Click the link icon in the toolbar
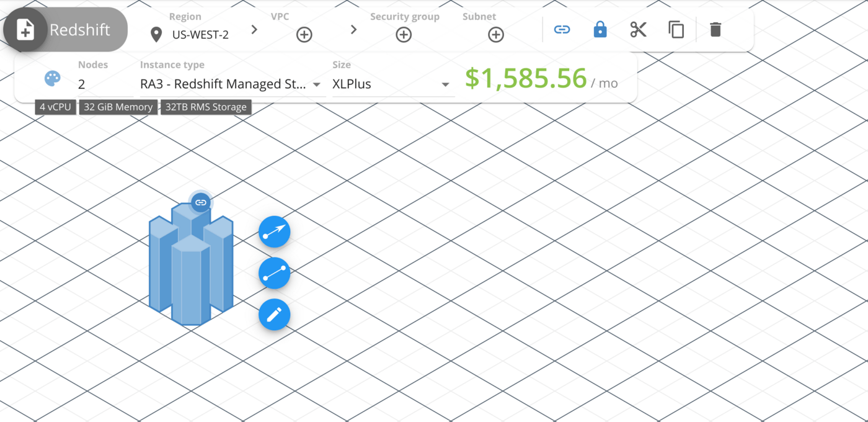This screenshot has height=422, width=868. 562,29
